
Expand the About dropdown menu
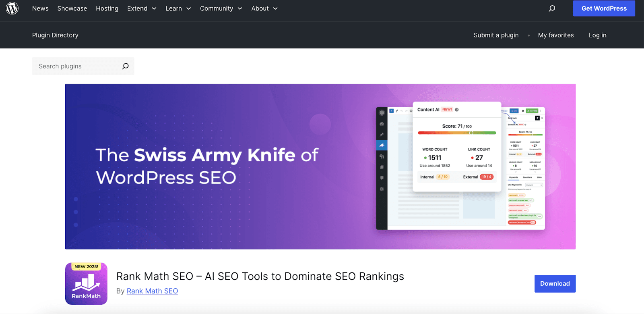[x=264, y=8]
